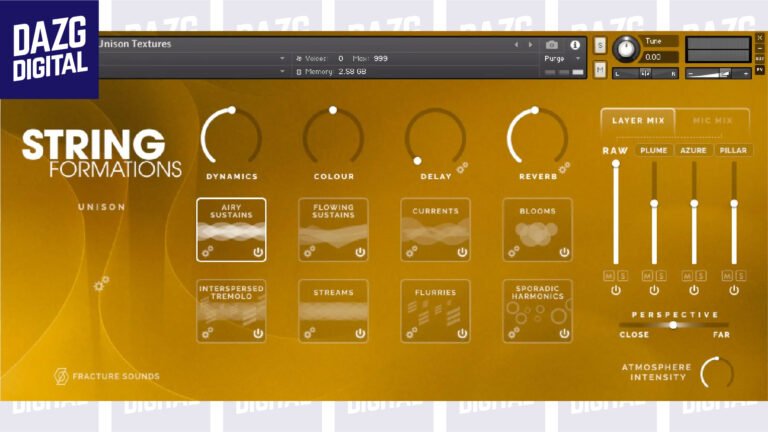Open Flurries articulation settings gear
Viewport: 768px width, 432px height.
pos(411,333)
